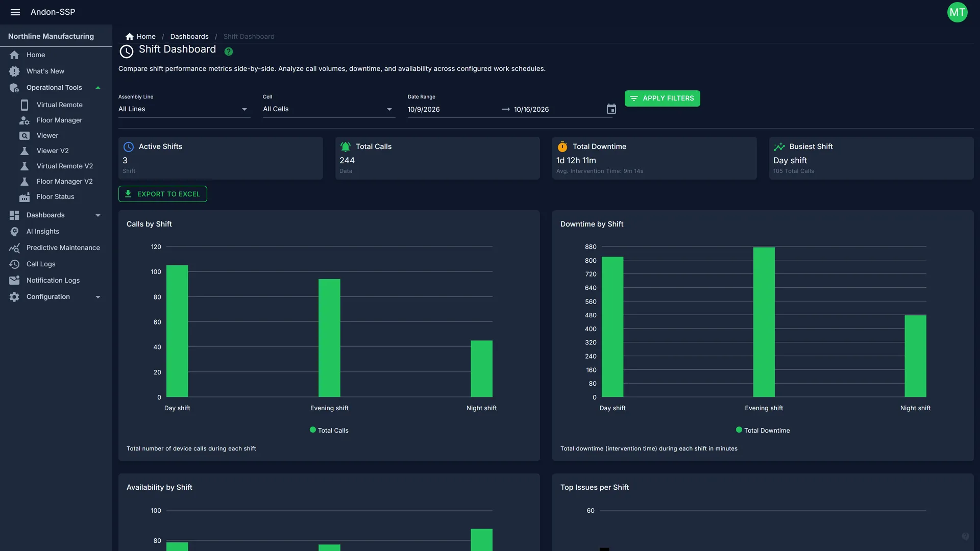Click the 244 Total Calls value
This screenshot has width=980, height=551.
coord(347,161)
